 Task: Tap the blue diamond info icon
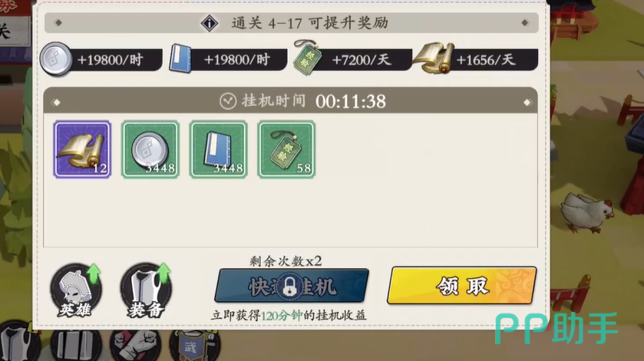(x=209, y=23)
